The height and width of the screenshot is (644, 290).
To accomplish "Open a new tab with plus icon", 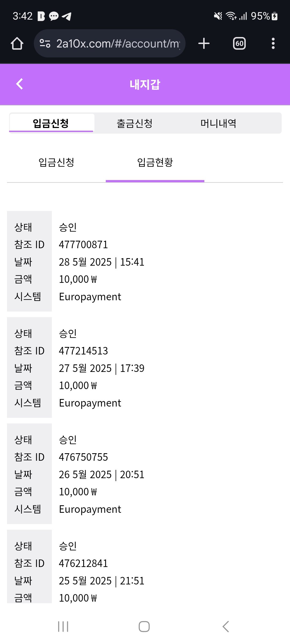I will pos(204,43).
